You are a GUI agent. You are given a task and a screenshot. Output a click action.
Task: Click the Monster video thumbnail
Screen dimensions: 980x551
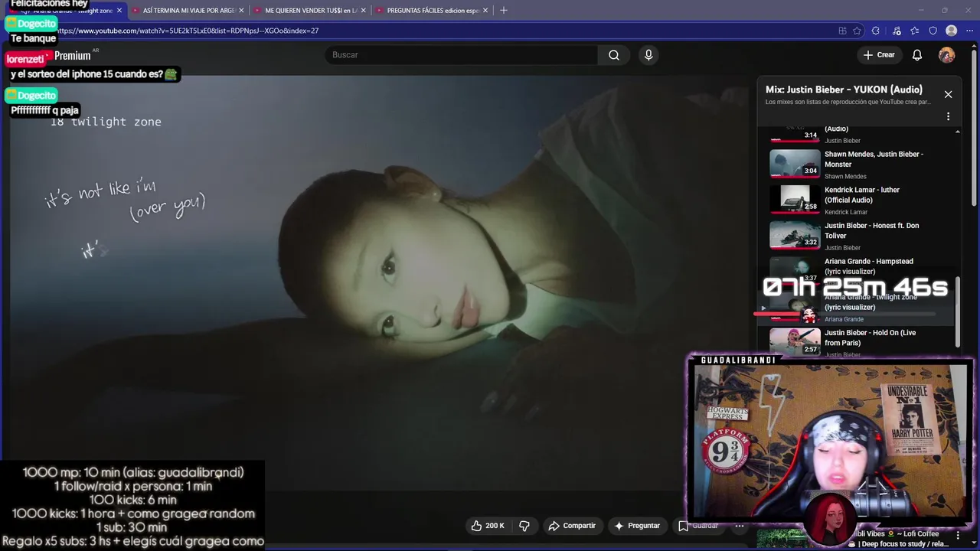(x=795, y=164)
